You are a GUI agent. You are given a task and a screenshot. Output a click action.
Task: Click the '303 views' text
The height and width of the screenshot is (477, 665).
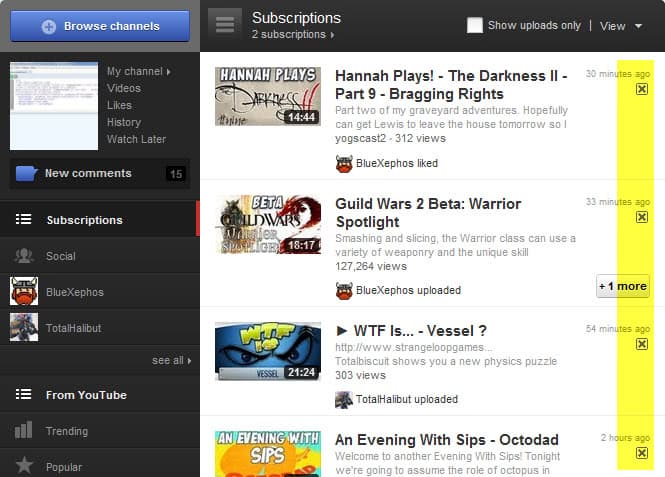pos(360,375)
